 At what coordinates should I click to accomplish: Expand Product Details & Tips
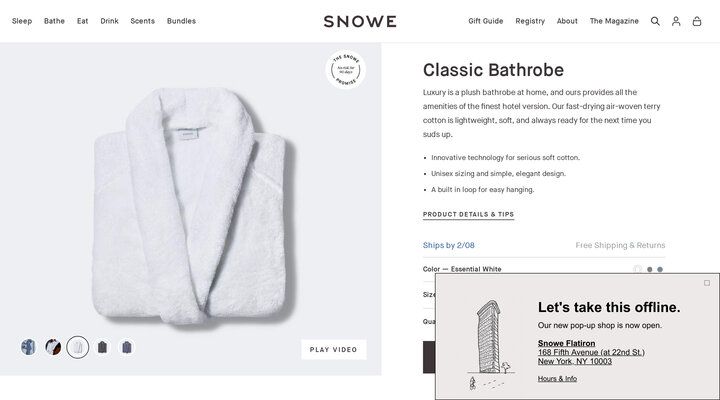click(468, 215)
